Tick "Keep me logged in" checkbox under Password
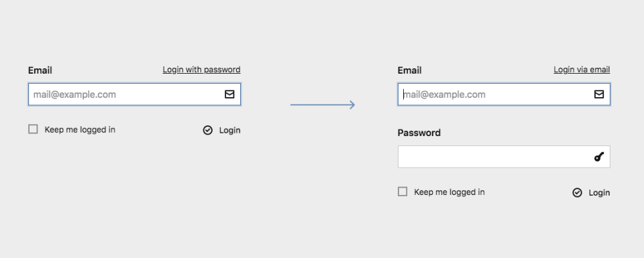The height and width of the screenshot is (258, 644). tap(402, 192)
